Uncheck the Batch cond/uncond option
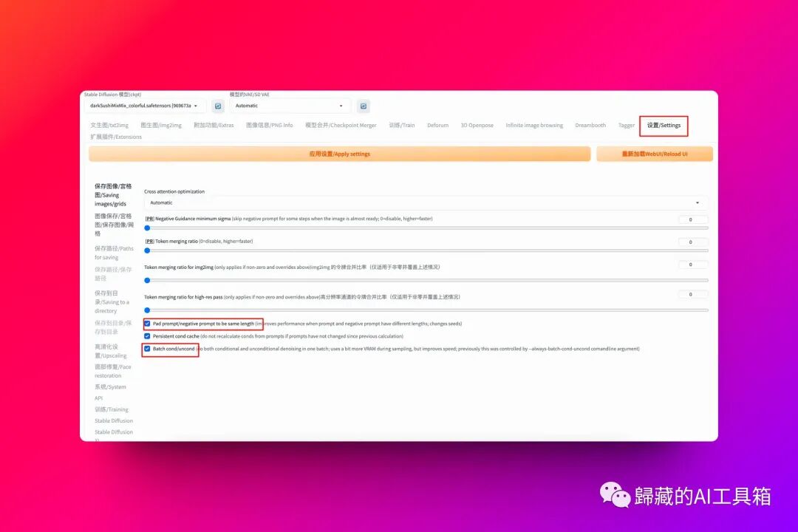 (x=147, y=349)
